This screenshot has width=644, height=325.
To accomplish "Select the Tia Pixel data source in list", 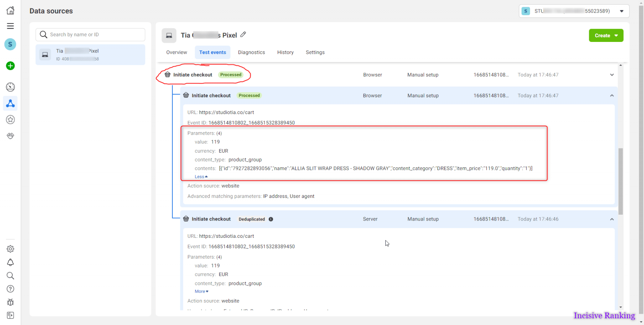I will (x=90, y=55).
